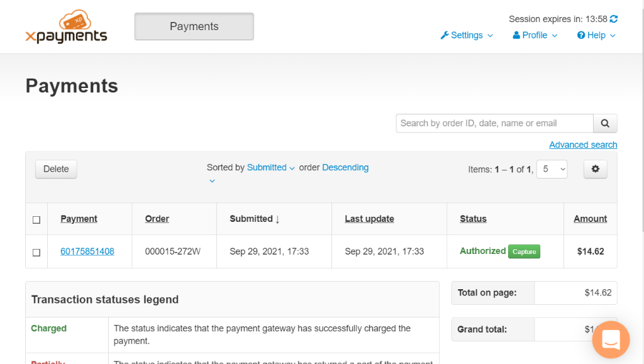Viewport: 644px width, 364px height.
Task: Click payment amount $14.62 in row
Action: pyautogui.click(x=591, y=251)
